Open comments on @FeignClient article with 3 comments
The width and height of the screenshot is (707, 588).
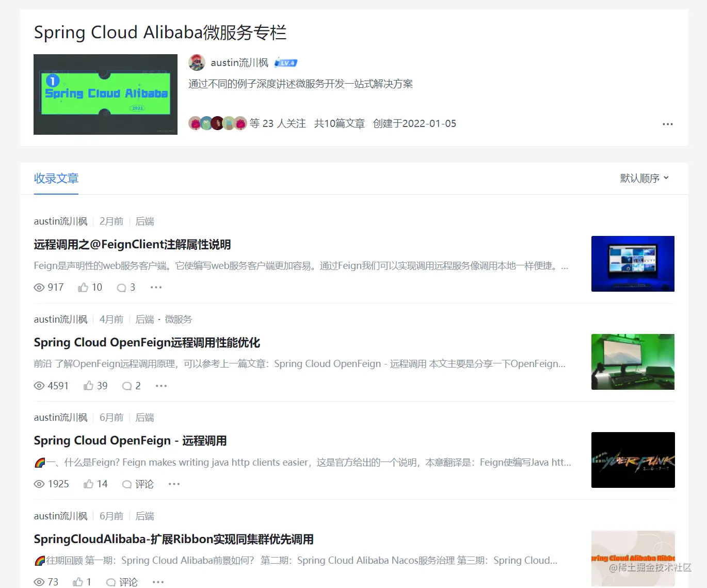click(x=126, y=288)
